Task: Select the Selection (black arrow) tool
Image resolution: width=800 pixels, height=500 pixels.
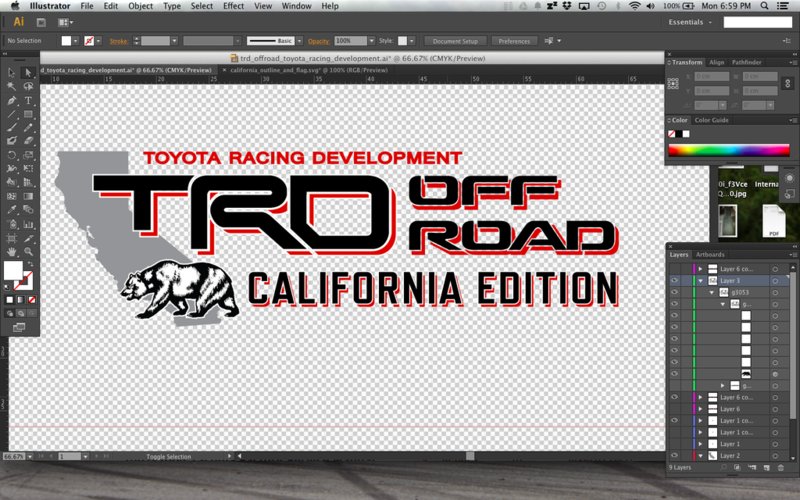Action: pyautogui.click(x=11, y=72)
